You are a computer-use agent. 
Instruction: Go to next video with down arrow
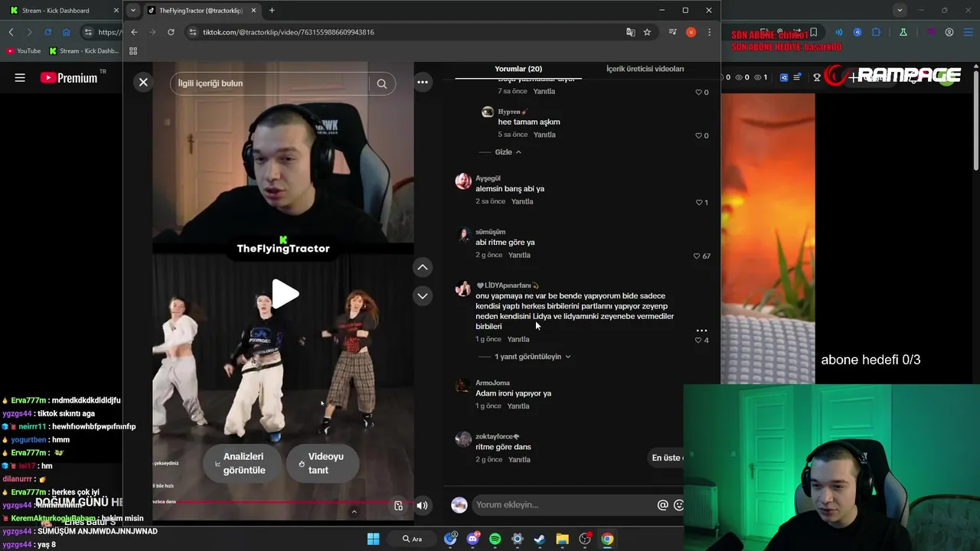point(423,295)
